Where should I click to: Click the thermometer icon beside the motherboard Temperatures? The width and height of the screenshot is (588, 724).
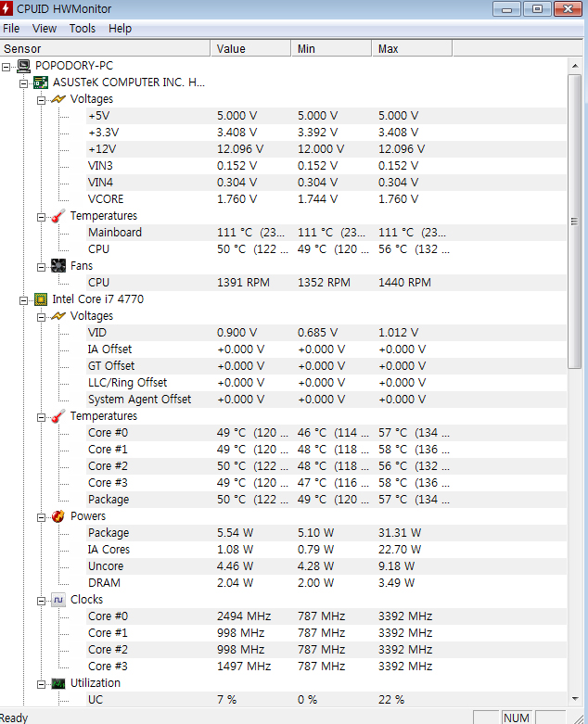pyautogui.click(x=58, y=216)
